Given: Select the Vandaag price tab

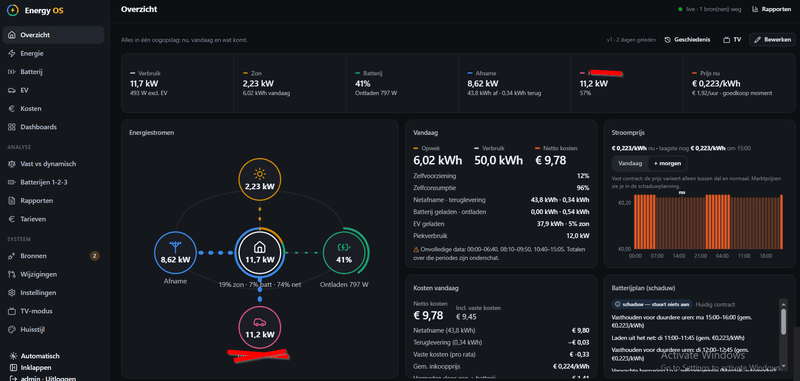Looking at the screenshot, I should coord(629,164).
